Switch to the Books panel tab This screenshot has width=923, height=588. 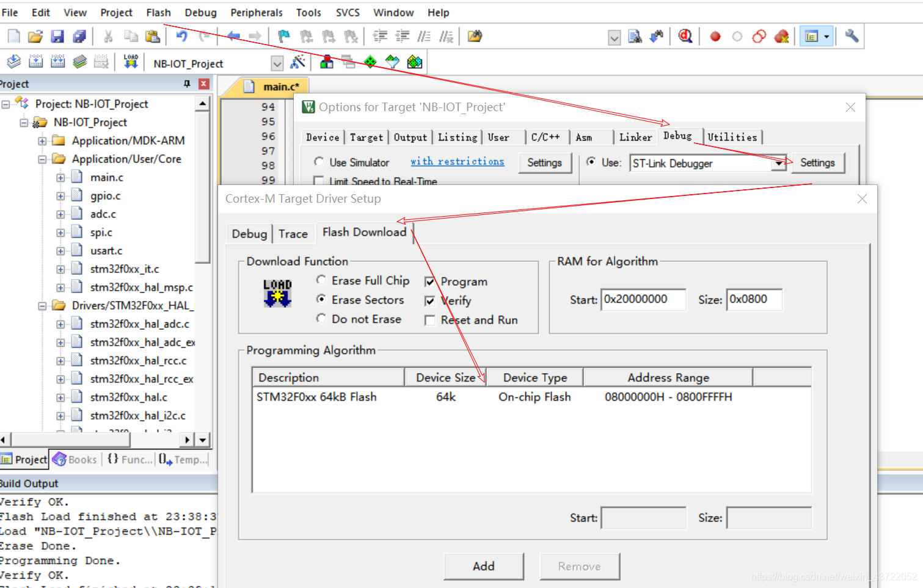click(75, 459)
